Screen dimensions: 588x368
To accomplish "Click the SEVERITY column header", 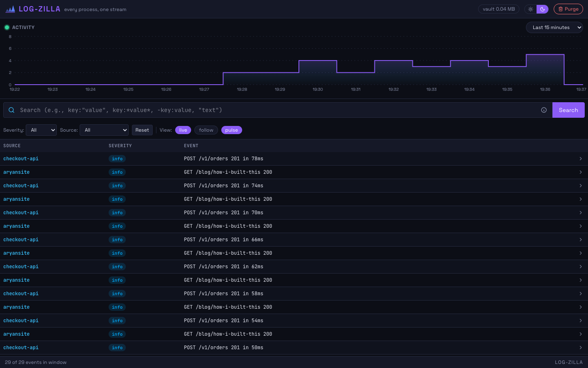I will (120, 146).
